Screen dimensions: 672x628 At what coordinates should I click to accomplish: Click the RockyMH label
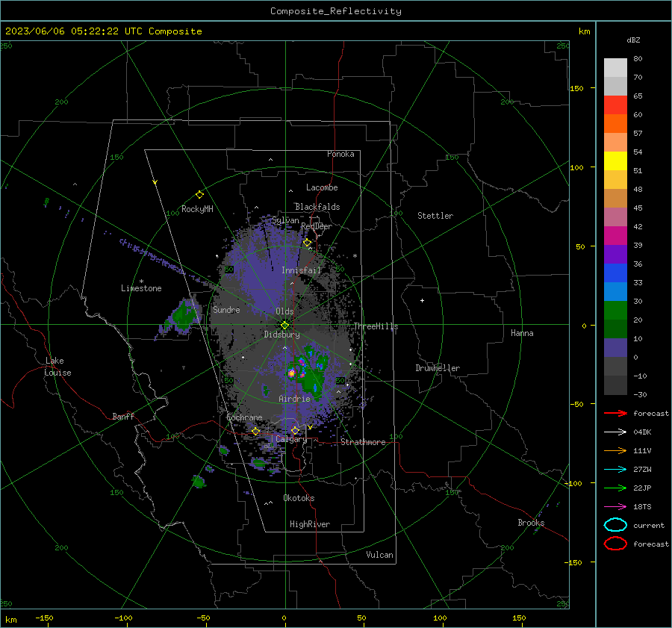[x=197, y=209]
